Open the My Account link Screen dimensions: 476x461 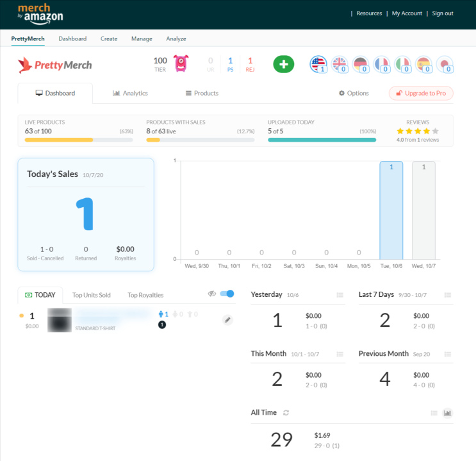click(407, 13)
